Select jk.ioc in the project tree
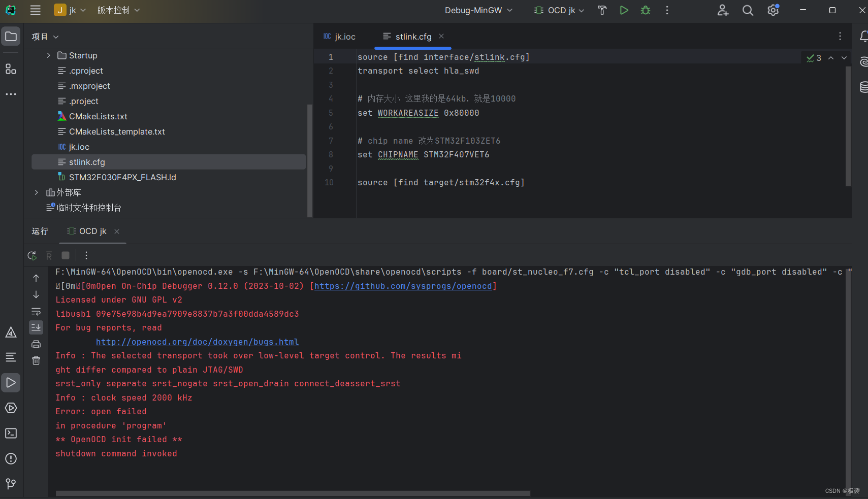The height and width of the screenshot is (499, 868). coord(74,147)
